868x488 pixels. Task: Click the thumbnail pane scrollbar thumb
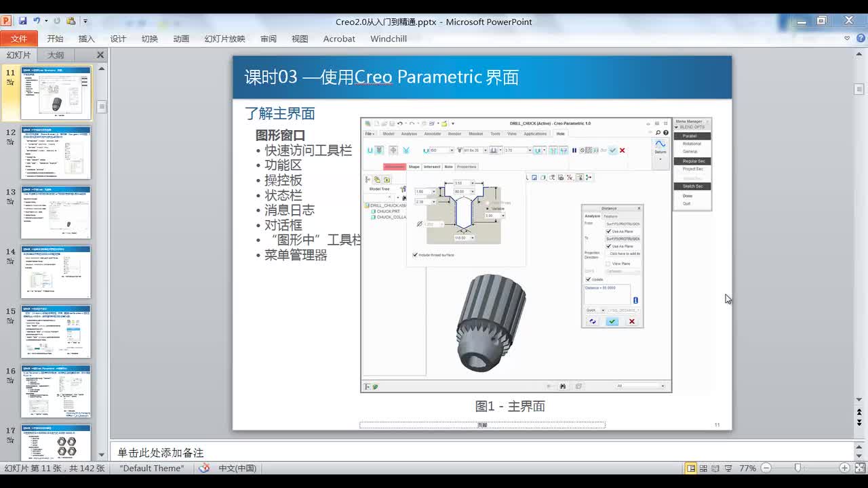click(x=102, y=106)
